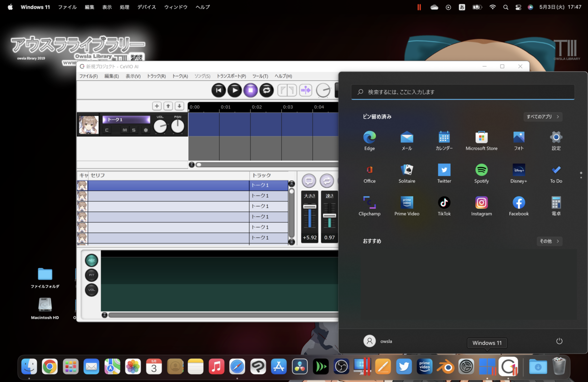The image size is (588, 382).
Task: Select PIT mode button in lower panel
Action: pyautogui.click(x=92, y=275)
